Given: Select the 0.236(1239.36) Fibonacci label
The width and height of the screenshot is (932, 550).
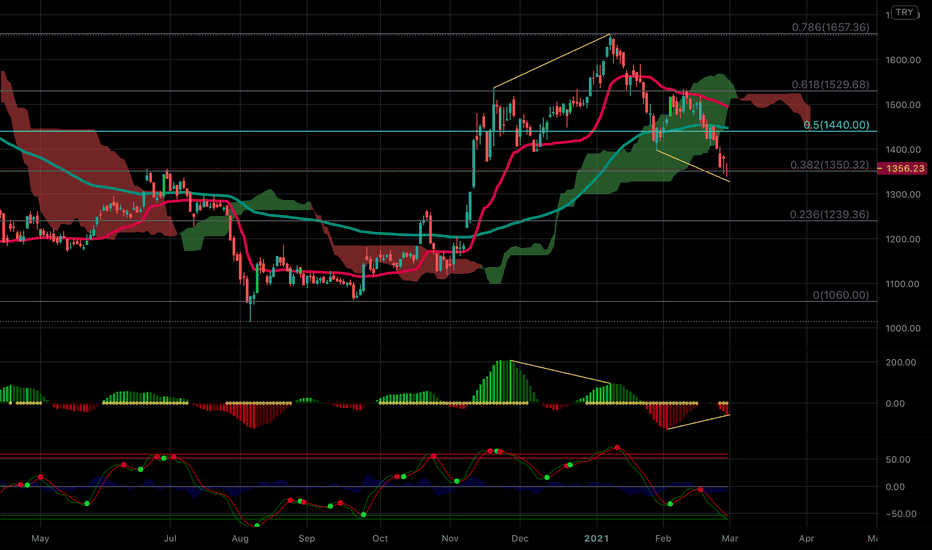Looking at the screenshot, I should click(x=830, y=214).
